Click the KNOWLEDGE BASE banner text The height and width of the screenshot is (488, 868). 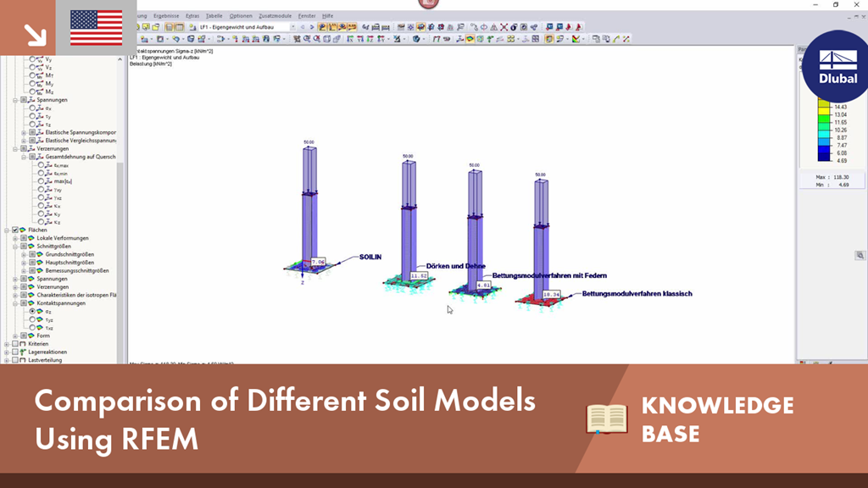tap(717, 419)
